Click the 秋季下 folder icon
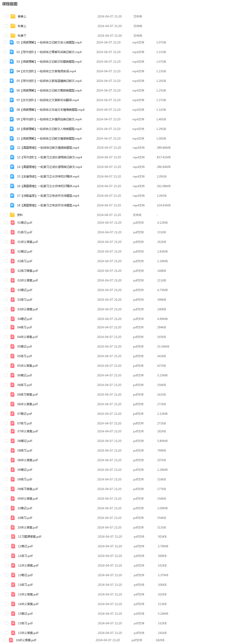 click(x=13, y=36)
